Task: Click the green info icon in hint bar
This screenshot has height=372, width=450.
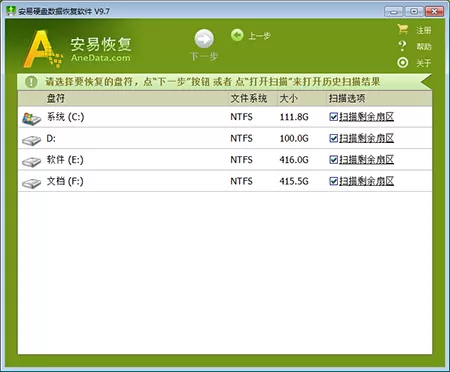Action: click(x=31, y=82)
